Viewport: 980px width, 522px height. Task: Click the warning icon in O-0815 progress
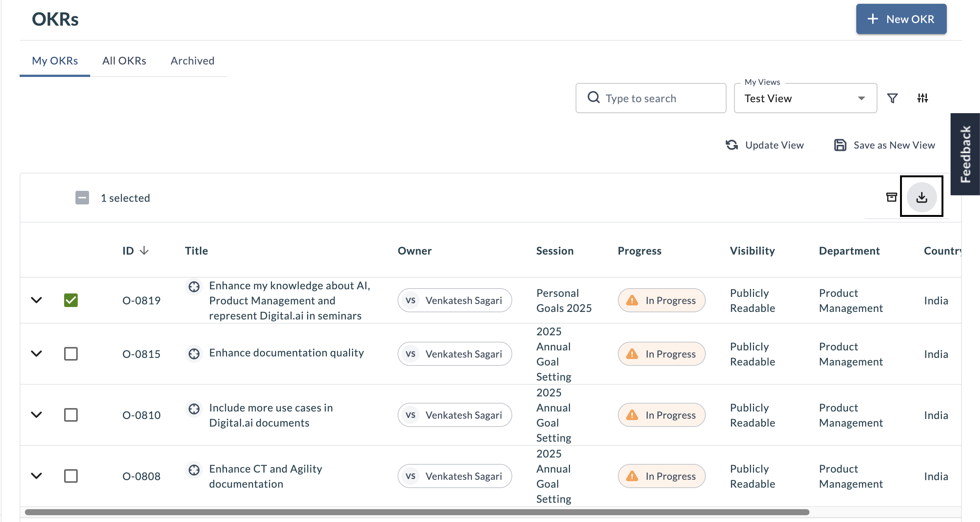click(x=632, y=354)
